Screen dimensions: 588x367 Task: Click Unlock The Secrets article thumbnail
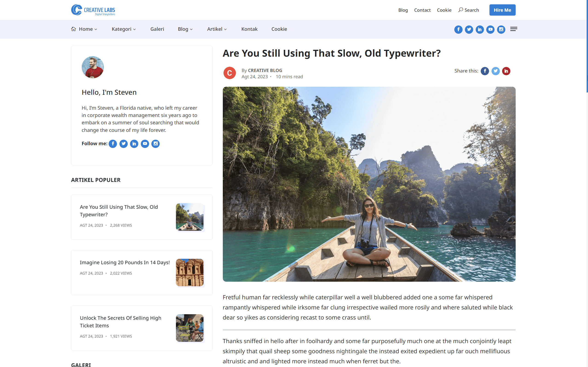click(x=189, y=328)
